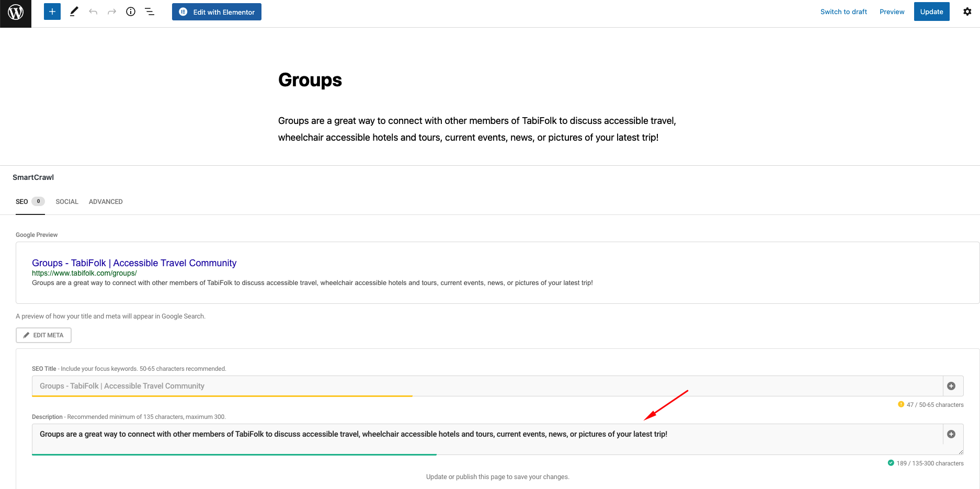Click the SmartCrawl panel heading
This screenshot has height=489, width=980.
33,177
